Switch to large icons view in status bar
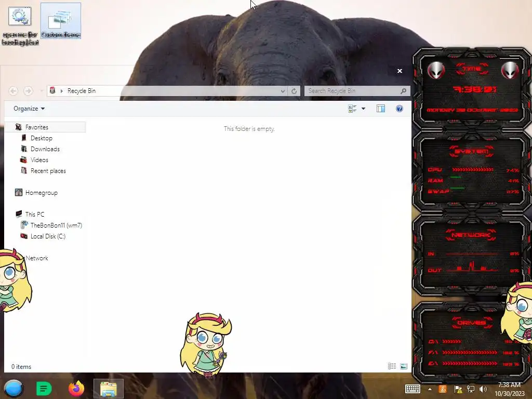Image resolution: width=532 pixels, height=399 pixels. tap(403, 366)
